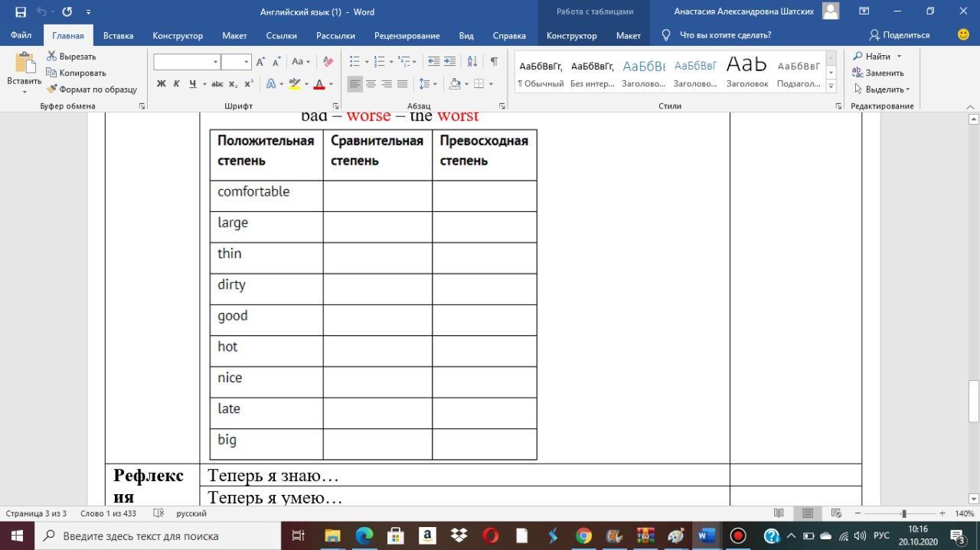Click the Clear All Formatting eraser icon
980x550 pixels.
click(328, 62)
